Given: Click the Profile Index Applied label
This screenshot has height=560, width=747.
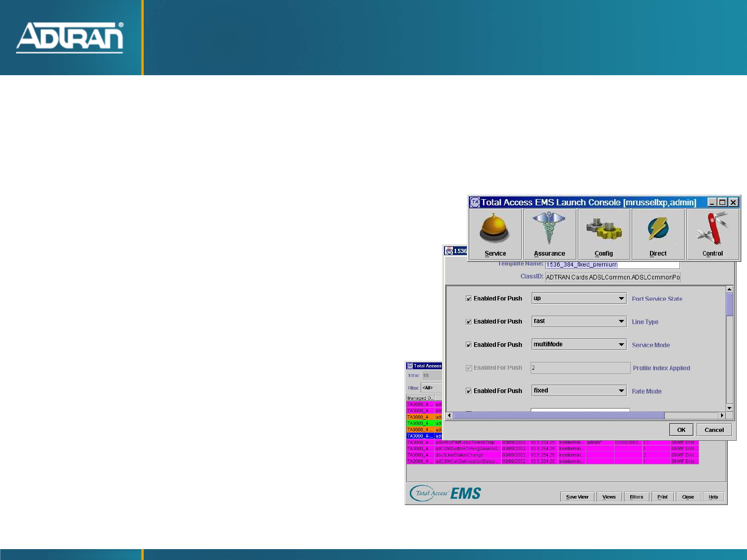Looking at the screenshot, I should click(x=661, y=368).
